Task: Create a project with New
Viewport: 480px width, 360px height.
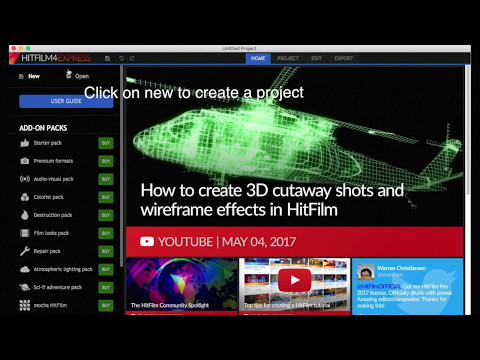Action: coord(29,76)
